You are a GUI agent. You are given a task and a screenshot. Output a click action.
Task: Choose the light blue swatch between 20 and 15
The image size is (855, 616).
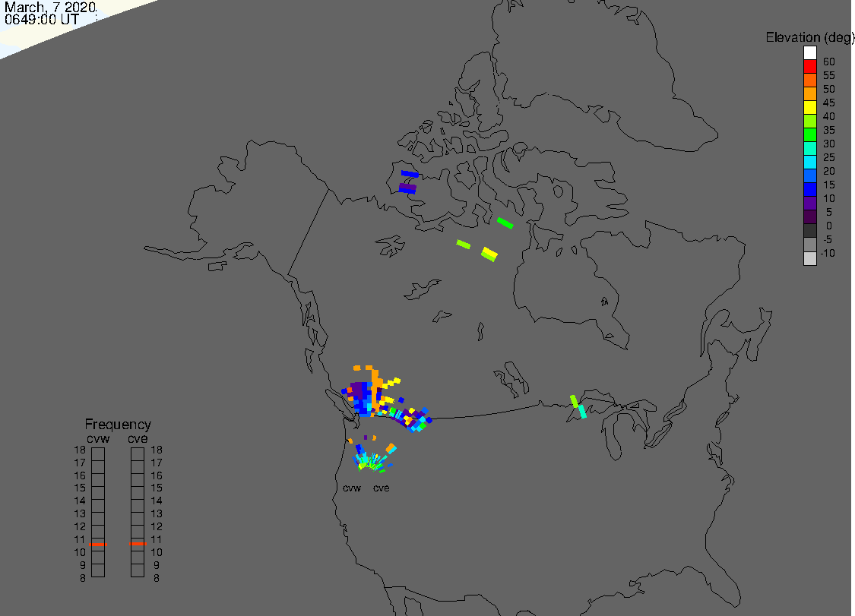(809, 175)
